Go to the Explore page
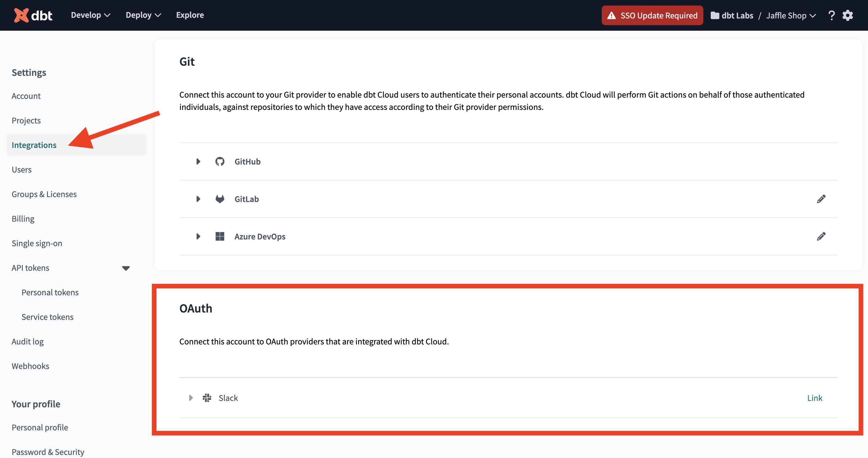Image resolution: width=868 pixels, height=458 pixels. [190, 15]
